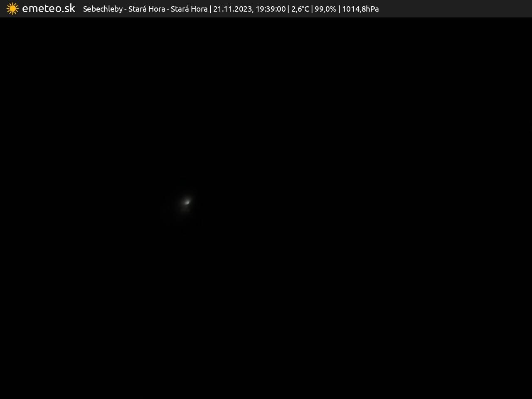Click the temperature reading 2,6°C
This screenshot has height=399, width=532.
click(300, 9)
